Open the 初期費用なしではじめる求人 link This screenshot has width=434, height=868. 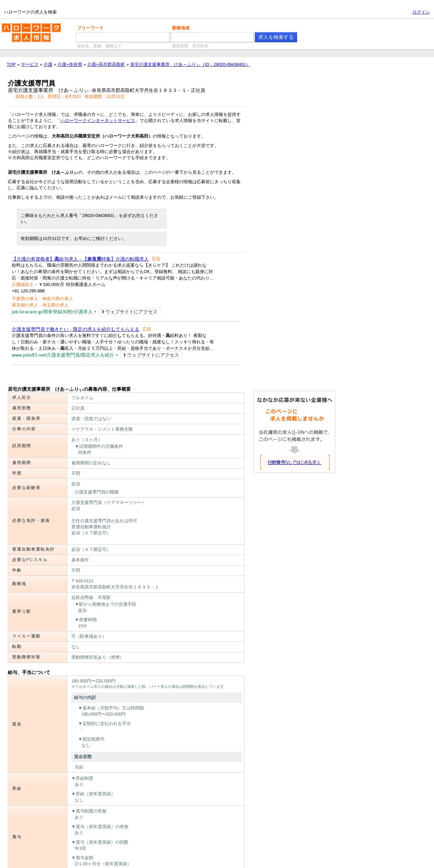(x=294, y=462)
